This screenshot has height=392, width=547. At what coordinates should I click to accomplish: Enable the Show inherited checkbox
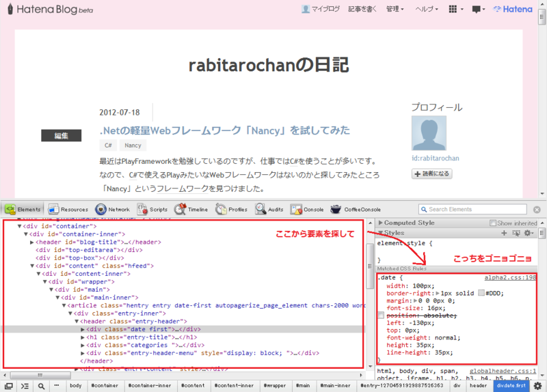[x=492, y=223]
